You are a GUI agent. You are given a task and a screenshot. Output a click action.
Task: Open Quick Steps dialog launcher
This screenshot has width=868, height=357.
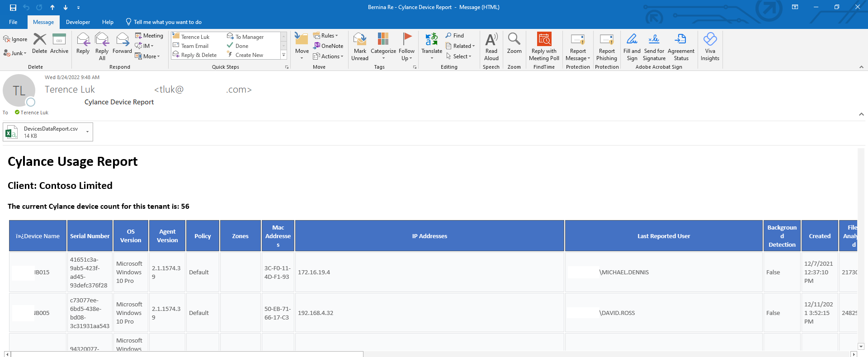pos(287,67)
